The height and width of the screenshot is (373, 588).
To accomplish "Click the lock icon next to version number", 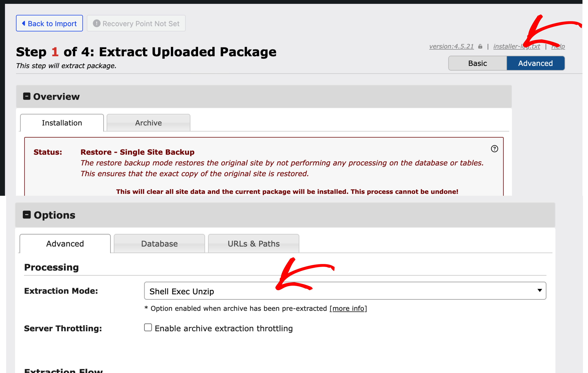I will pyautogui.click(x=480, y=46).
